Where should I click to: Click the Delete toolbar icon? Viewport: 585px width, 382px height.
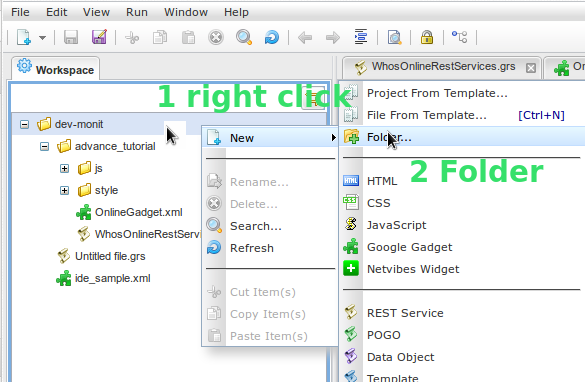216,37
